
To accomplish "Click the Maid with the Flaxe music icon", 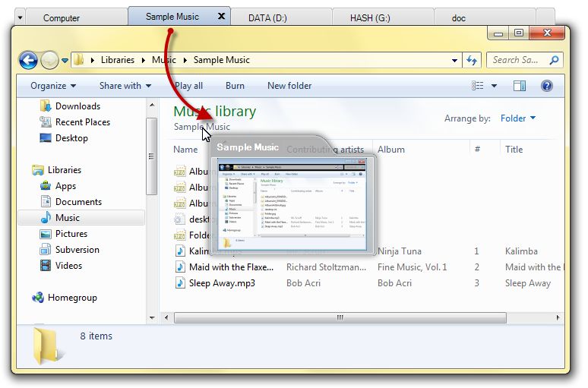I will 180,267.
